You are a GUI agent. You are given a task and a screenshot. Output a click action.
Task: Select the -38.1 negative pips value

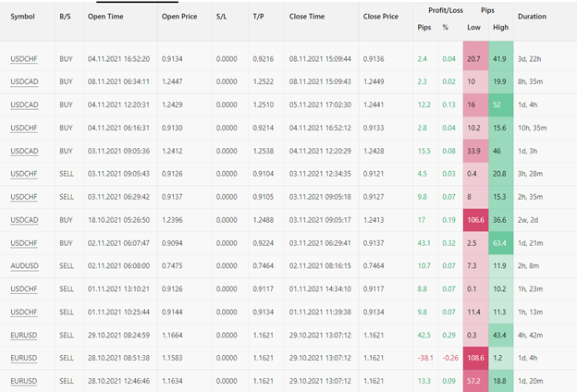point(424,357)
